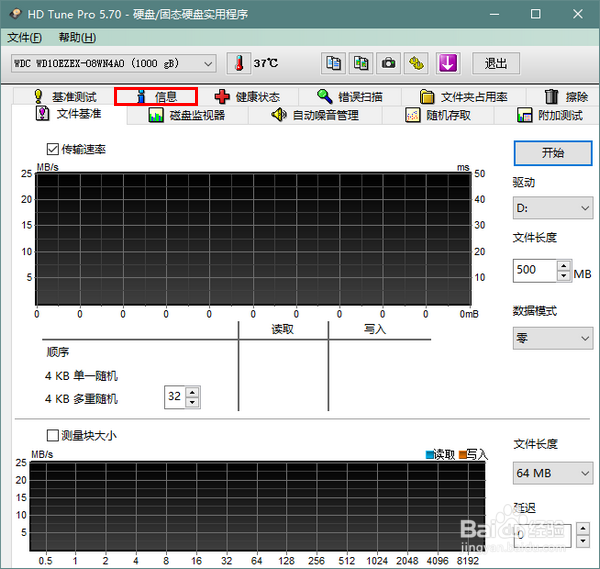The width and height of the screenshot is (600, 569).
Task: Click the thermometer temperature icon
Action: (239, 63)
